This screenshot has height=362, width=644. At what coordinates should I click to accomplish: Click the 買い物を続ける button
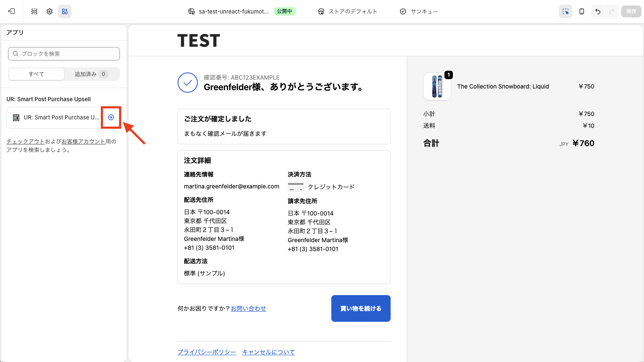[361, 308]
